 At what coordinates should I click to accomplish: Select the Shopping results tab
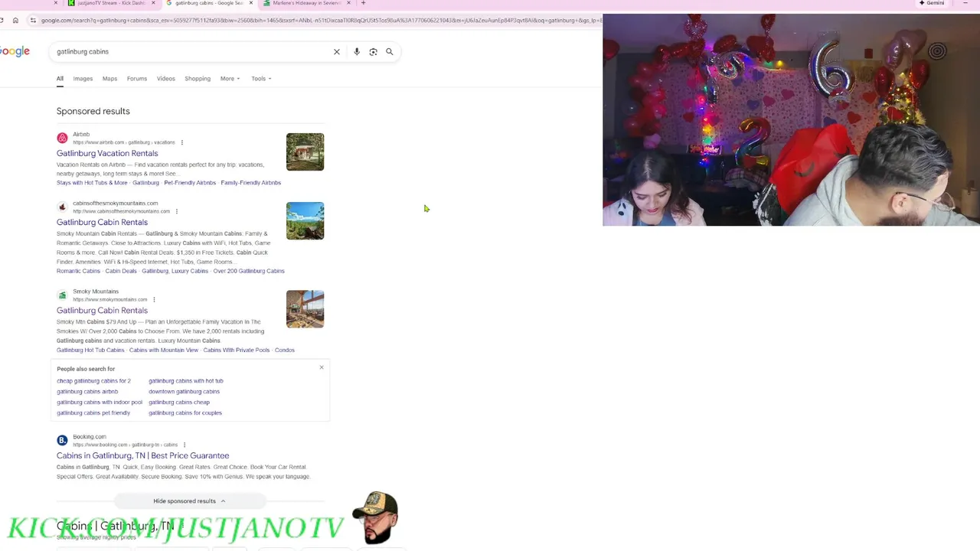198,79
